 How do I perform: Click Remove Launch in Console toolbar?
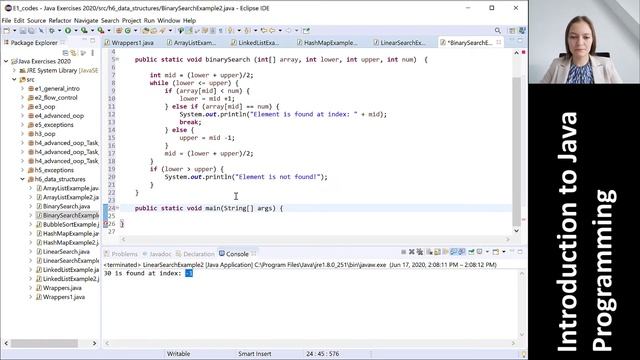(411, 252)
